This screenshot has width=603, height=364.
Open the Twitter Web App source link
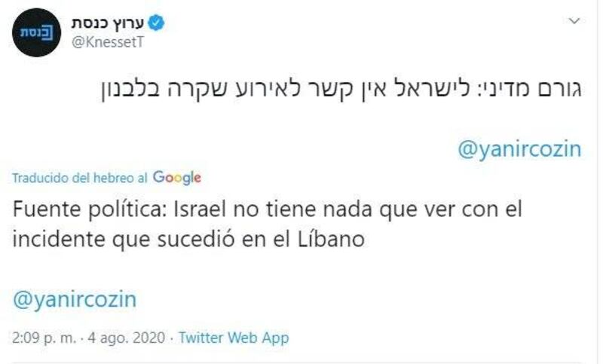pos(234,337)
